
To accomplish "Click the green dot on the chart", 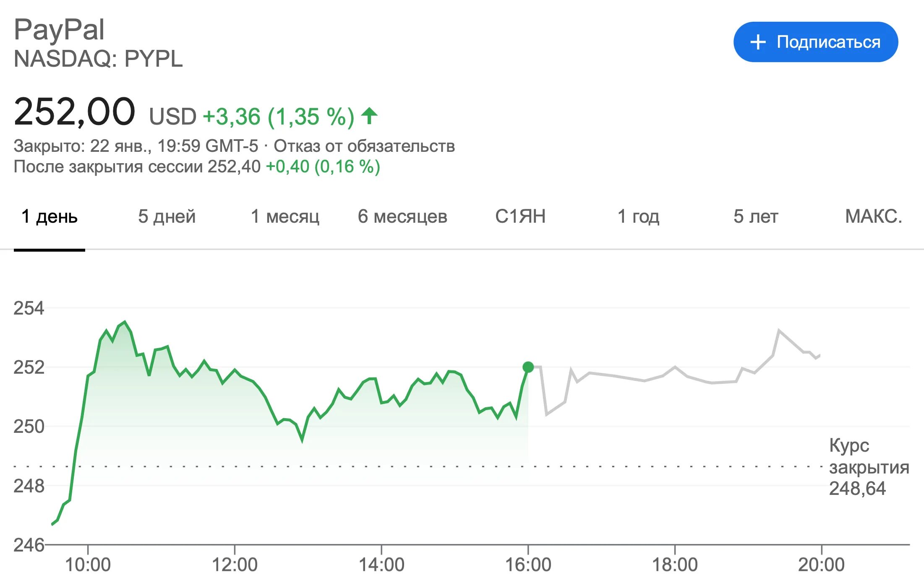I will tap(528, 367).
